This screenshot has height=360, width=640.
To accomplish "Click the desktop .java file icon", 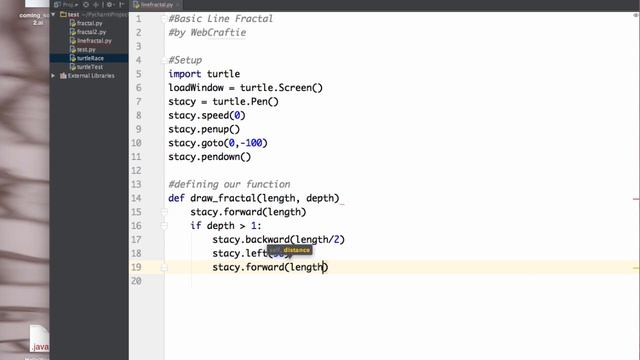I will pos(39,338).
